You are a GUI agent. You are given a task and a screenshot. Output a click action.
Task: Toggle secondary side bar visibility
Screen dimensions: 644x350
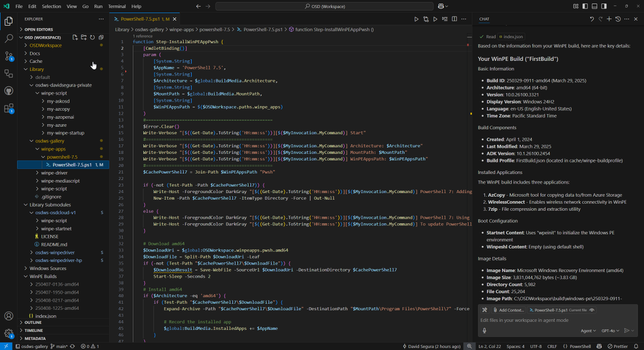(x=604, y=6)
